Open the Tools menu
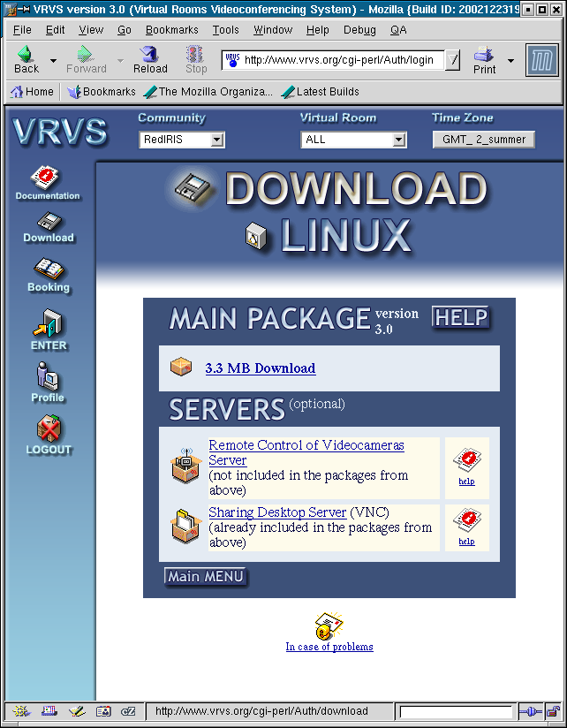Image resolution: width=567 pixels, height=728 pixels. [x=225, y=29]
